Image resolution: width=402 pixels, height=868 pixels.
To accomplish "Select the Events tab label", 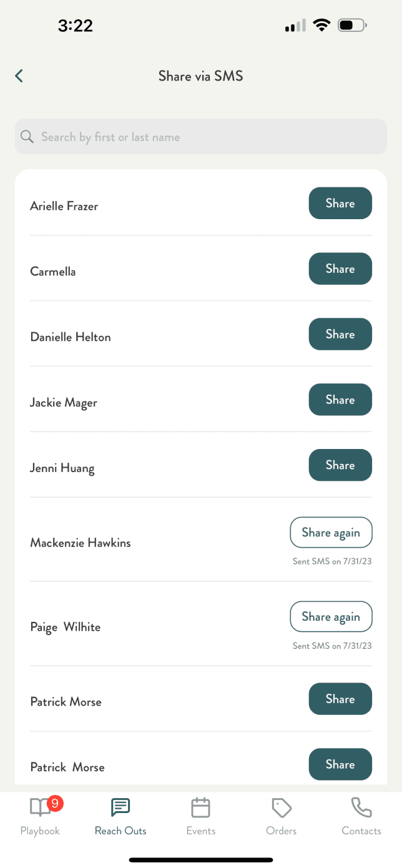I will click(x=201, y=831).
